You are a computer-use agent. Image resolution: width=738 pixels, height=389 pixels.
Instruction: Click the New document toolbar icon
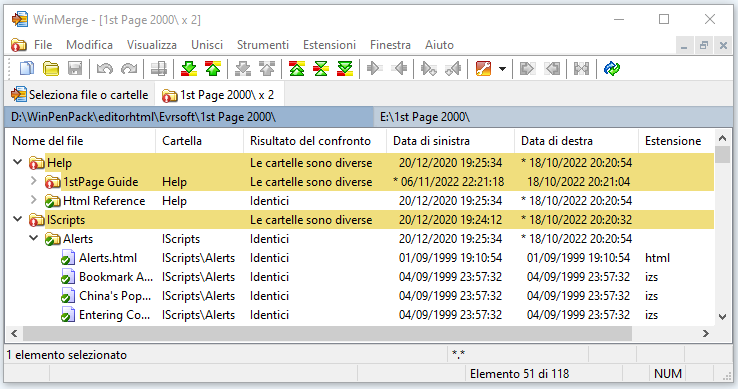tap(26, 69)
